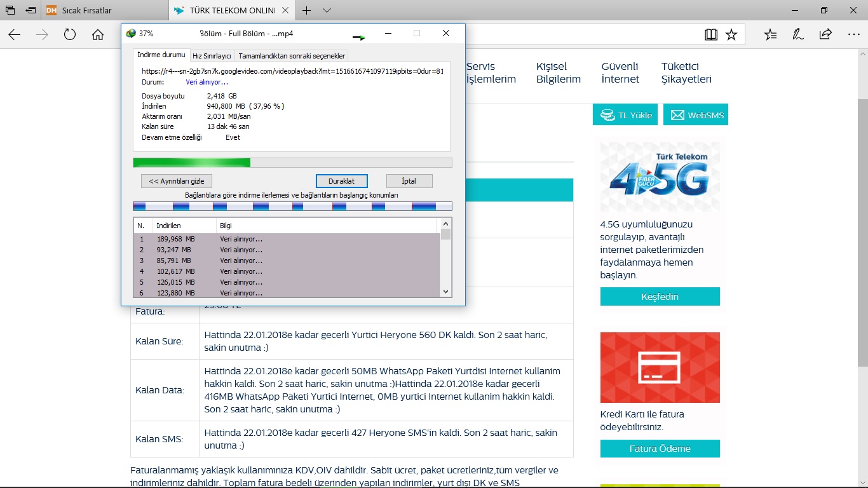The image size is (868, 488).
Task: Click the green download progress bar
Action: tap(292, 163)
